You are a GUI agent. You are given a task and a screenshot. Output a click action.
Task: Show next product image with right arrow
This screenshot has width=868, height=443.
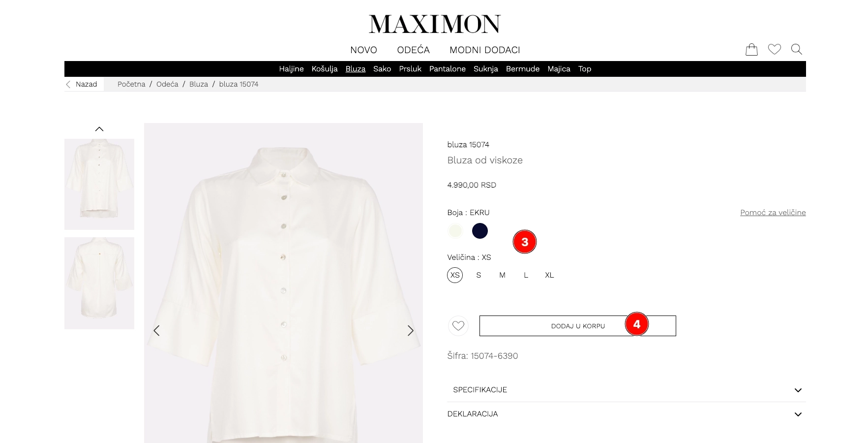tap(410, 331)
